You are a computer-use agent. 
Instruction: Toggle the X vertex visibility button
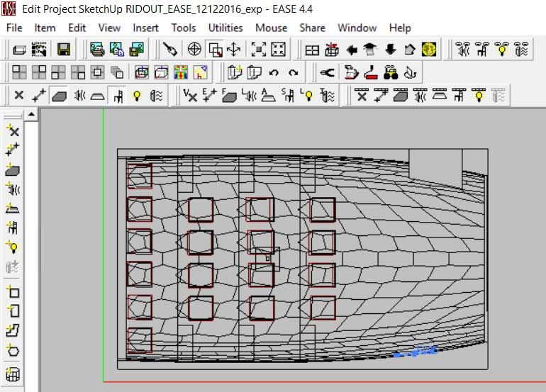(19, 96)
